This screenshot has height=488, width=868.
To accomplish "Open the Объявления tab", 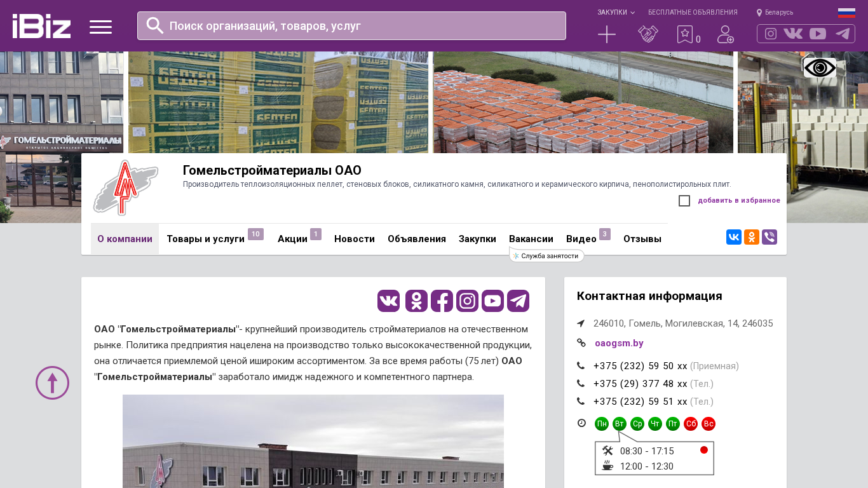I will point(417,239).
